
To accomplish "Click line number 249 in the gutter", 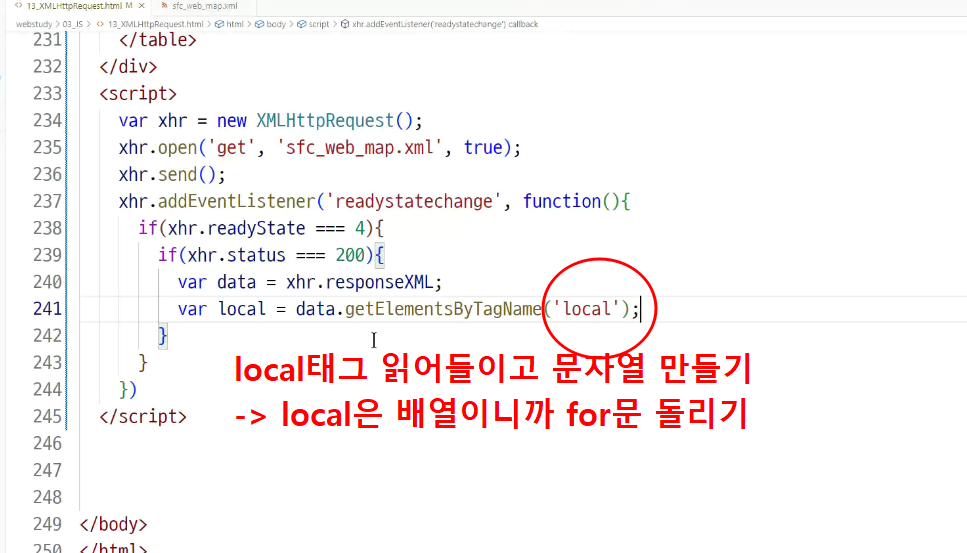I will (47, 525).
